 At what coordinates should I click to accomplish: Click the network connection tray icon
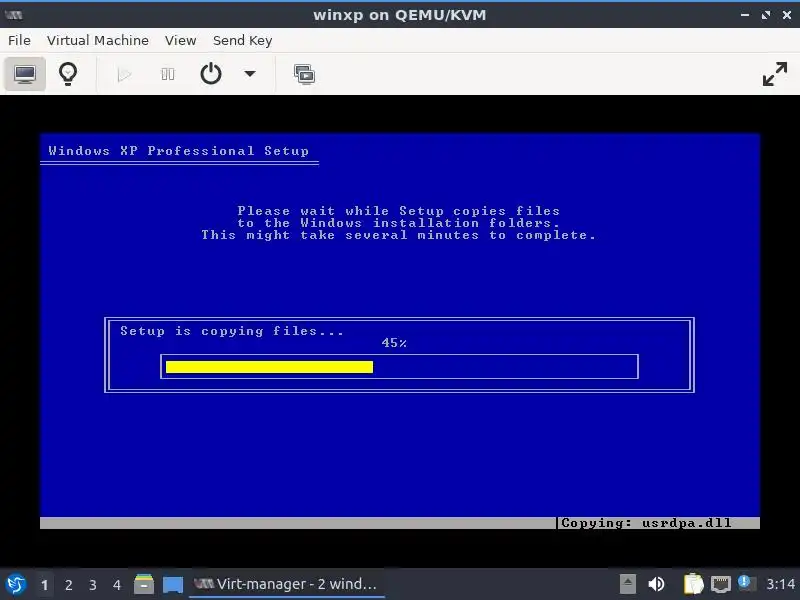(721, 584)
